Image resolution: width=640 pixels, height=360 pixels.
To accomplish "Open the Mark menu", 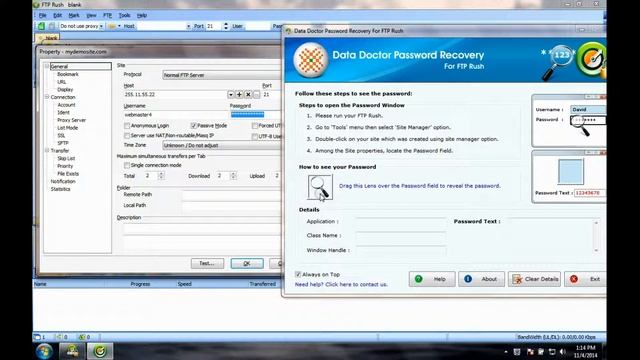I will (x=74, y=16).
